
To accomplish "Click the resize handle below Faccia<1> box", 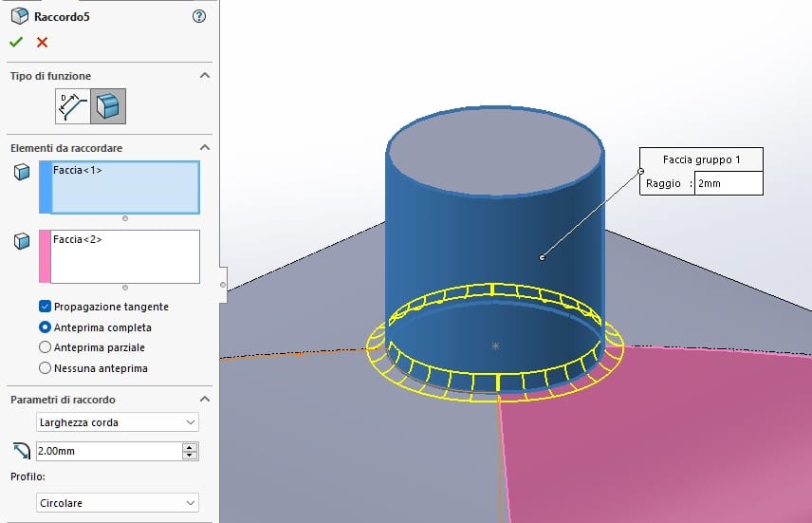I will [x=125, y=218].
